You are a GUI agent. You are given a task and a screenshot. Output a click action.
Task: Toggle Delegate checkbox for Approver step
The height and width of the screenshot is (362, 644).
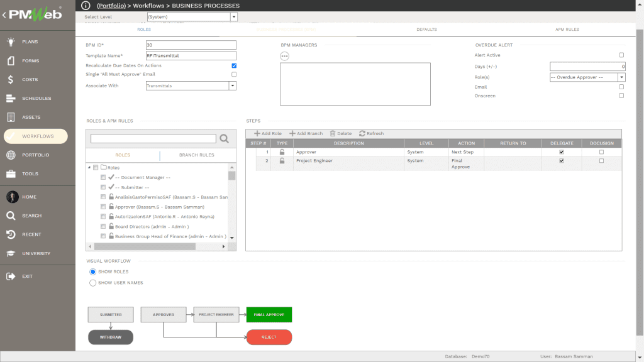562,152
